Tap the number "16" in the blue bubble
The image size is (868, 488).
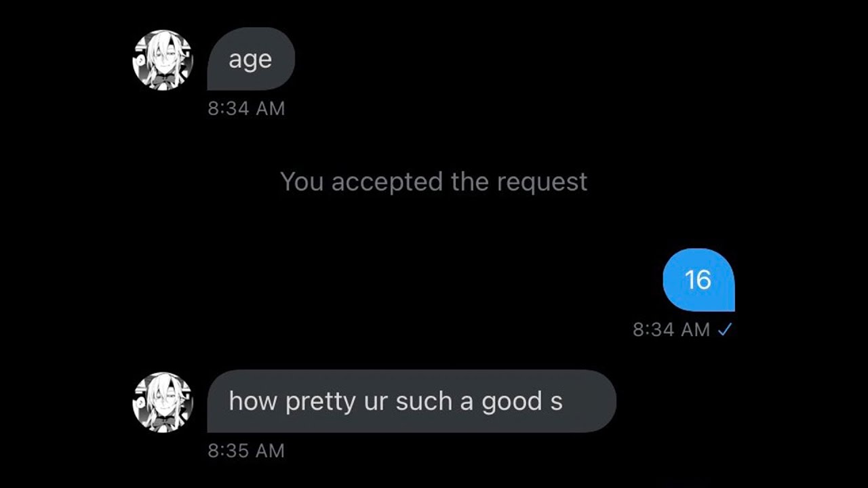pyautogui.click(x=698, y=279)
